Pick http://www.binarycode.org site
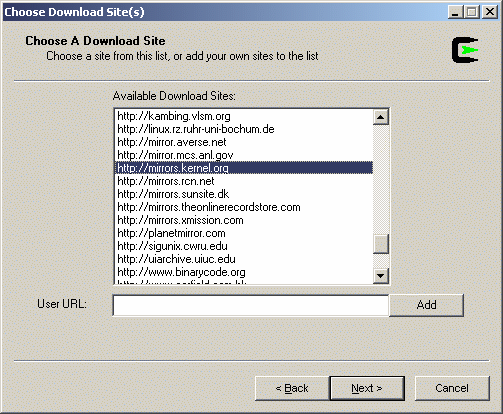Viewport: 503px width, 414px height. [x=244, y=272]
